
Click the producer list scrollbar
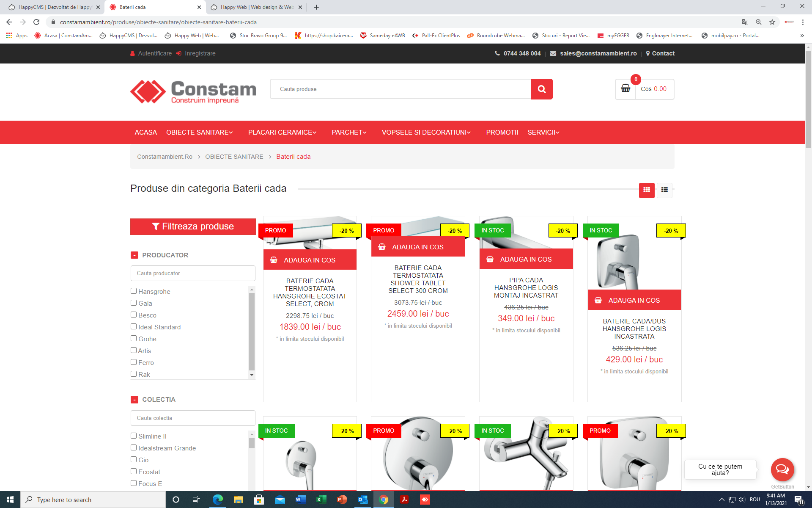tap(252, 331)
